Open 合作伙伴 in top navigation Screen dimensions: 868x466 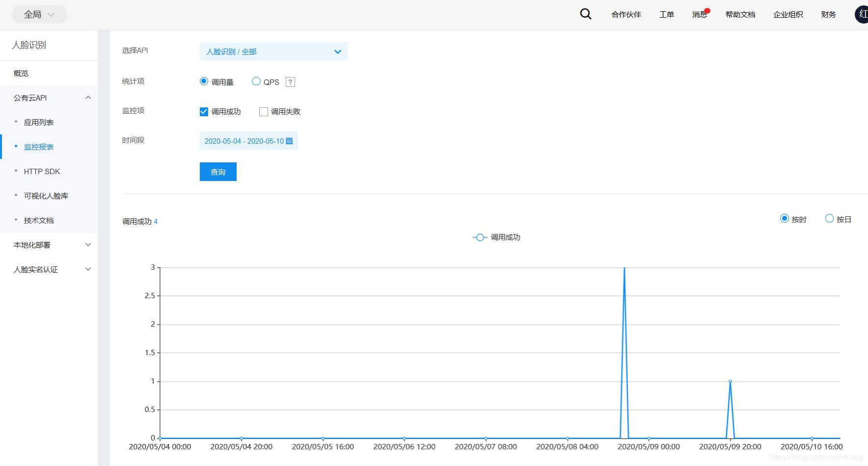pyautogui.click(x=626, y=15)
